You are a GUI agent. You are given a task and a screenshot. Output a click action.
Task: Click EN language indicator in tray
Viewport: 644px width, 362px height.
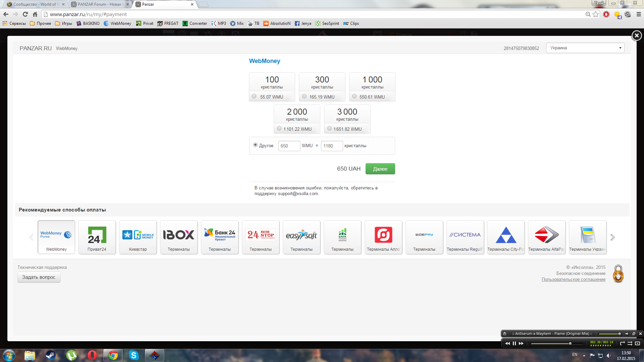click(575, 355)
